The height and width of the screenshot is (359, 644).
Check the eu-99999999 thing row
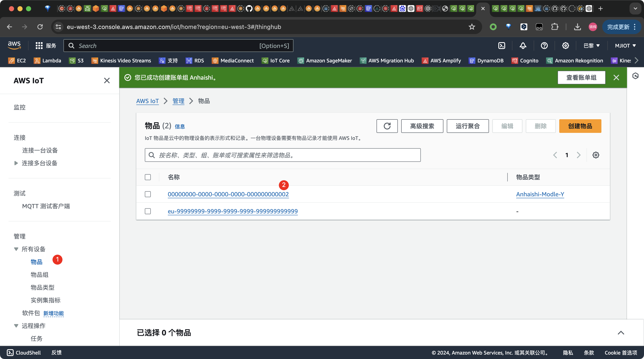(x=148, y=211)
